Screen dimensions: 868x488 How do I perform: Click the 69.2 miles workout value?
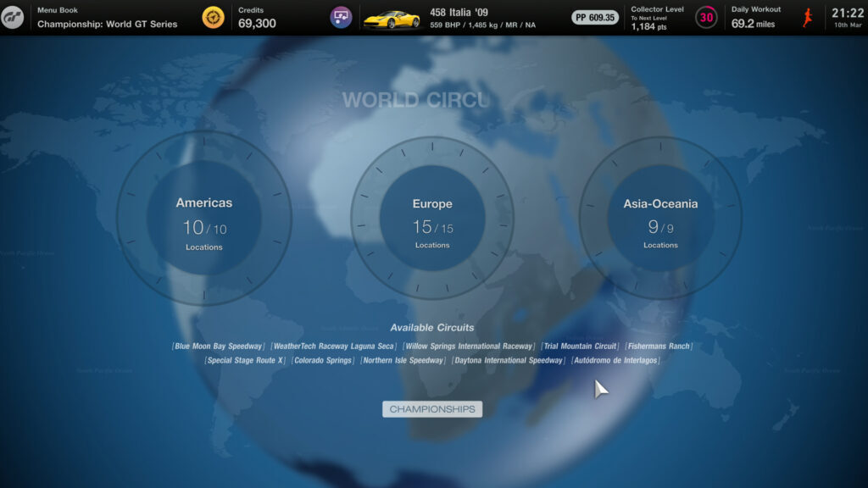(x=753, y=24)
